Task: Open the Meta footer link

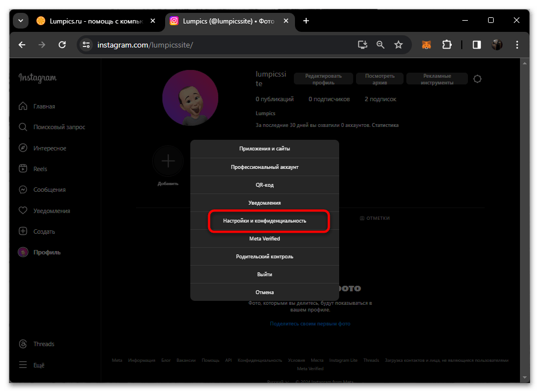Action: [x=117, y=360]
